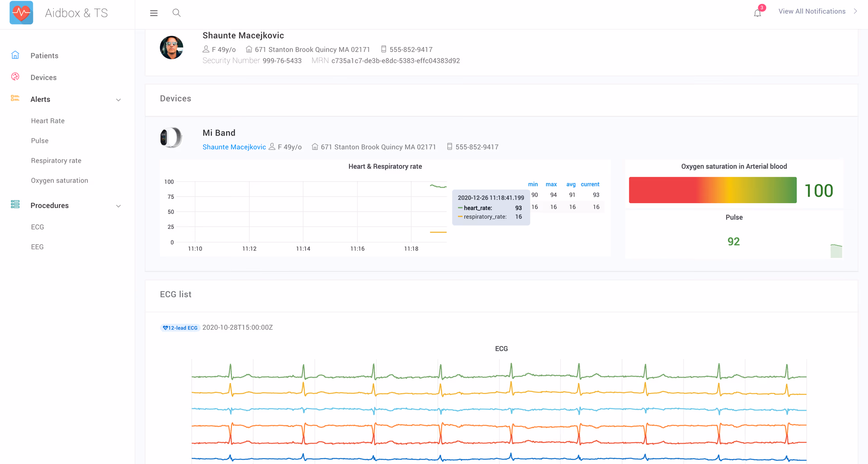Click the hamburger menu icon
This screenshot has height=464, width=868.
pyautogui.click(x=154, y=13)
